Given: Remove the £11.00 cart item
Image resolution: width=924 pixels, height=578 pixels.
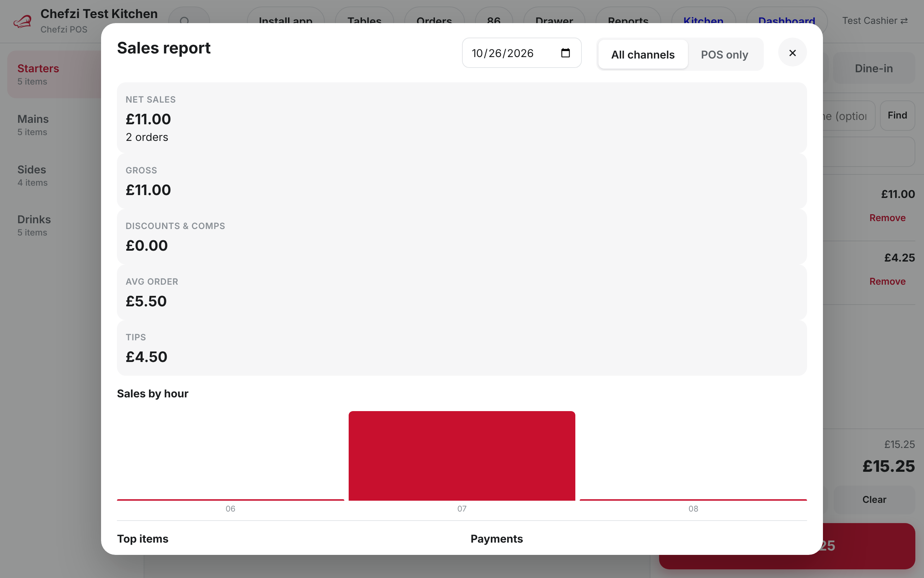Looking at the screenshot, I should 887,218.
